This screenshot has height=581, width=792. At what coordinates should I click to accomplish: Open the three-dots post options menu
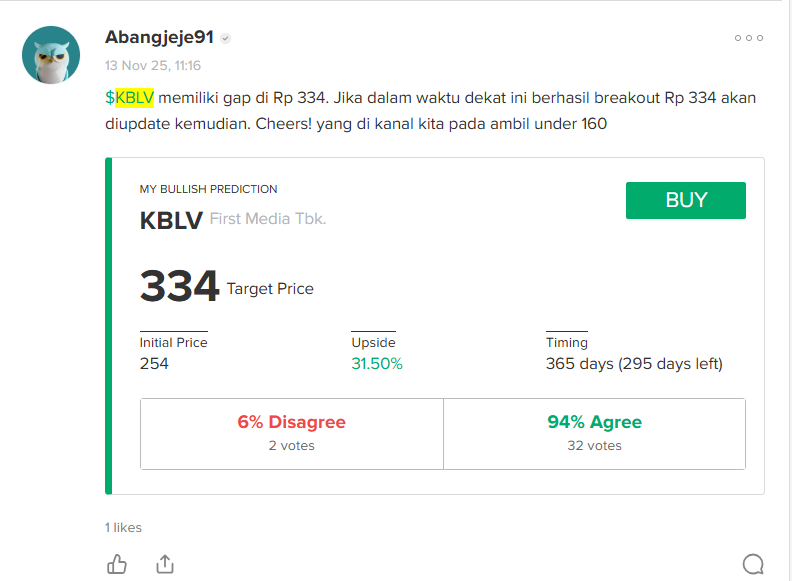748,38
